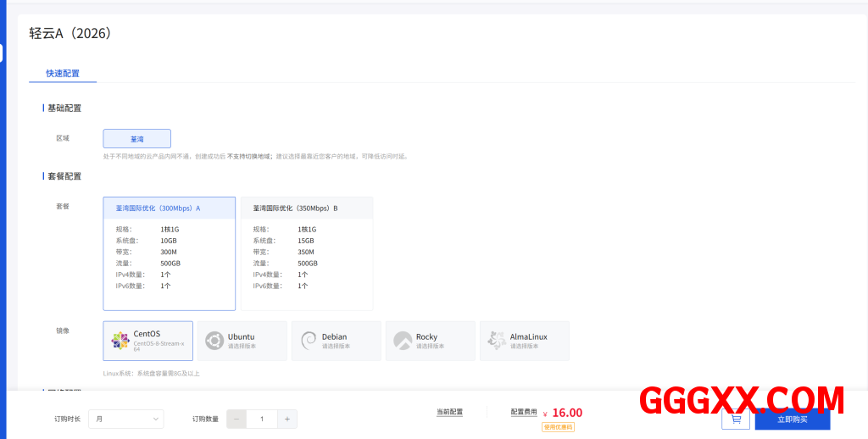Click the 配置费用 configuration fee label
This screenshot has width=868, height=439.
tap(524, 412)
